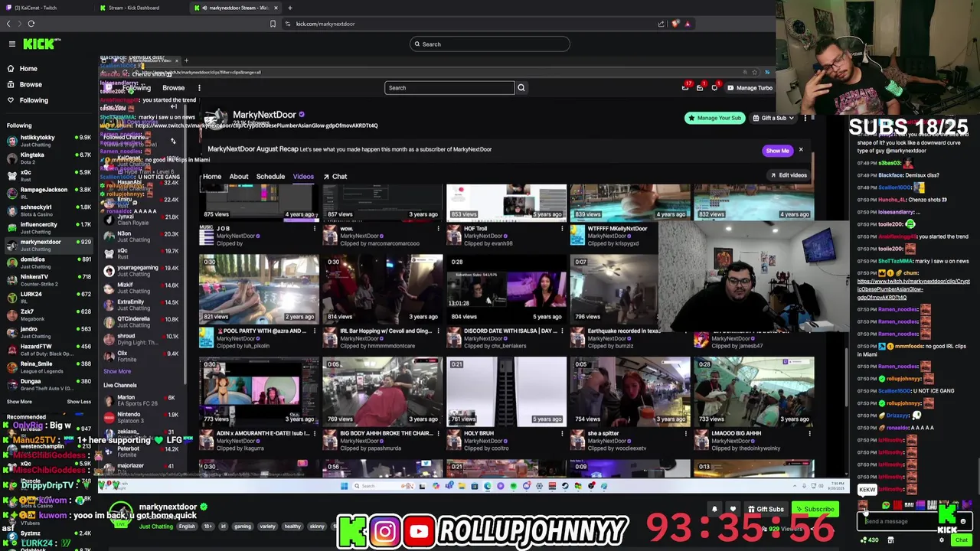Click the Edit videos link
980x551 pixels.
pyautogui.click(x=789, y=175)
